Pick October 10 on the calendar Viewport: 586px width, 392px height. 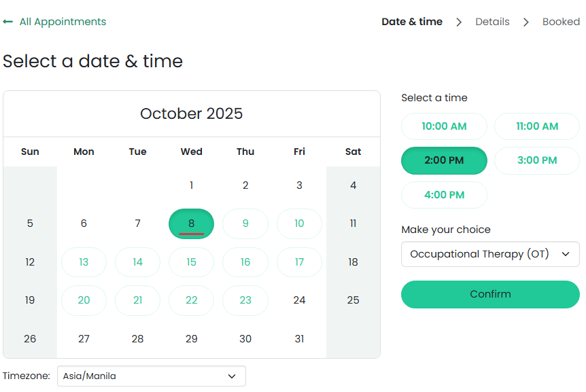pyautogui.click(x=299, y=224)
